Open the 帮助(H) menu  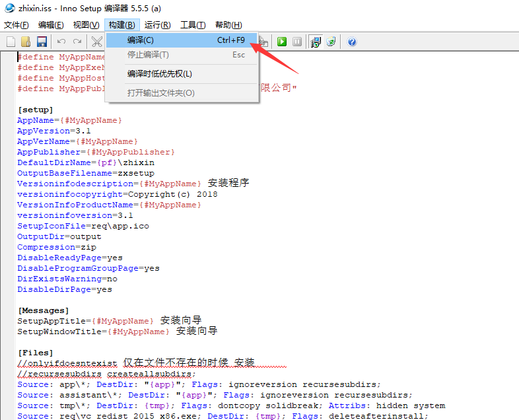click(x=228, y=25)
